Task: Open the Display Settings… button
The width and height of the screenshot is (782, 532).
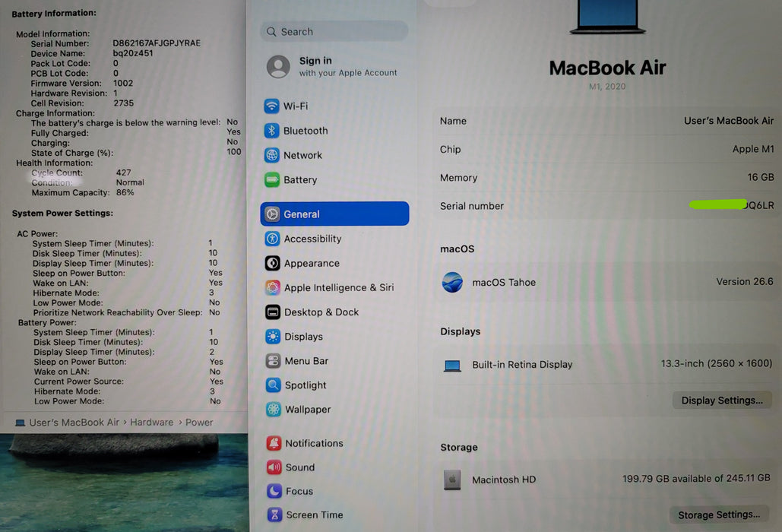Action: coord(722,401)
